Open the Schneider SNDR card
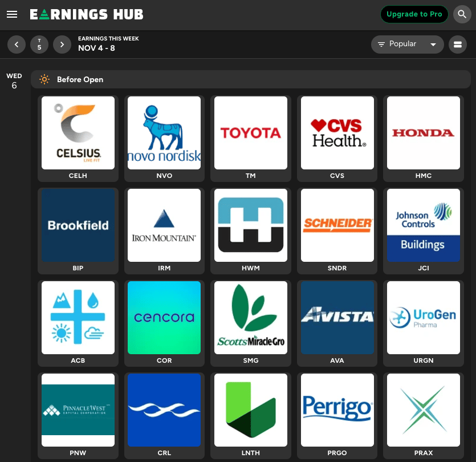Viewport: 476px width, 462px height. [337, 231]
